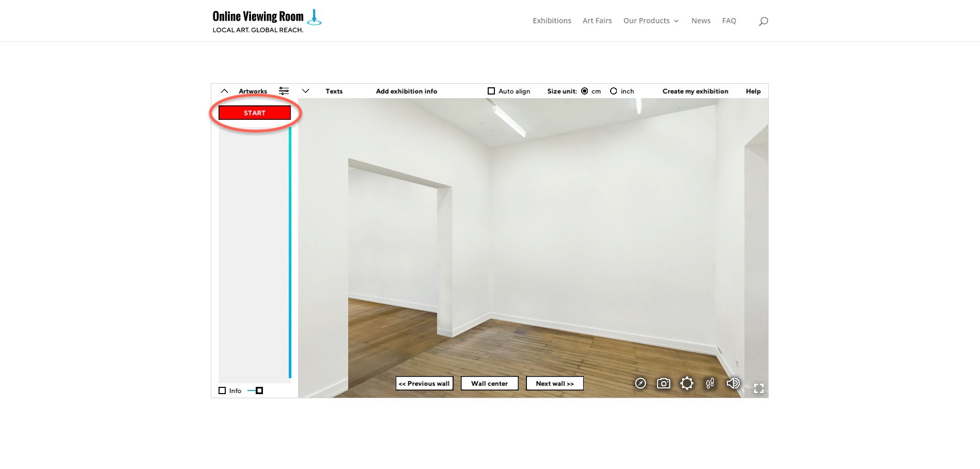Open the brightness settings icon
The width and height of the screenshot is (980, 469).
point(687,383)
